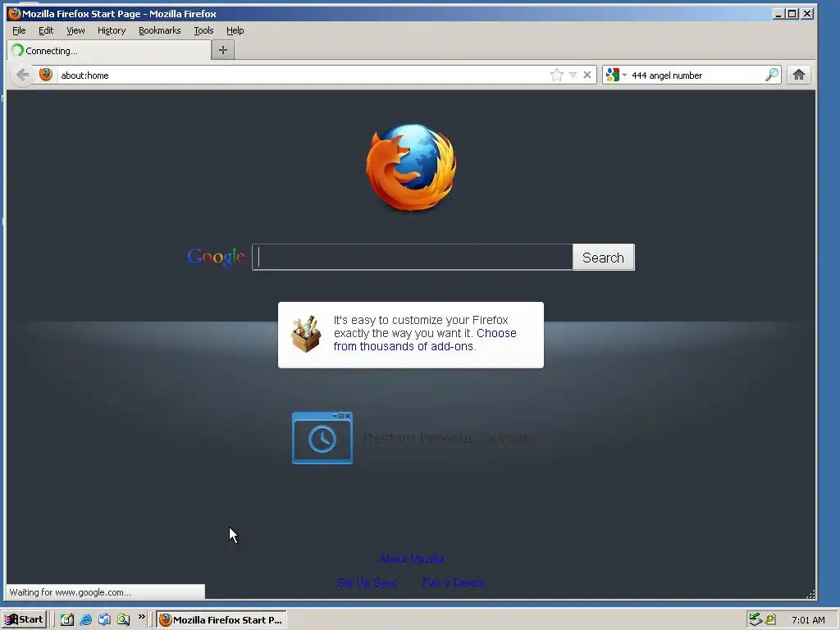The height and width of the screenshot is (630, 840).
Task: Click the add-ons toolbox icon
Action: 306,335
